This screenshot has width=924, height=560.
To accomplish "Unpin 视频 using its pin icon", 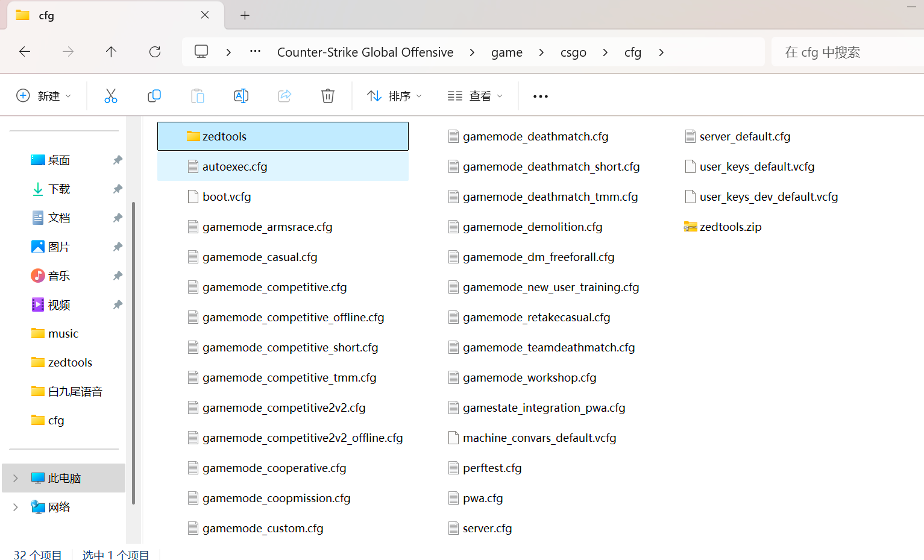I will click(118, 304).
